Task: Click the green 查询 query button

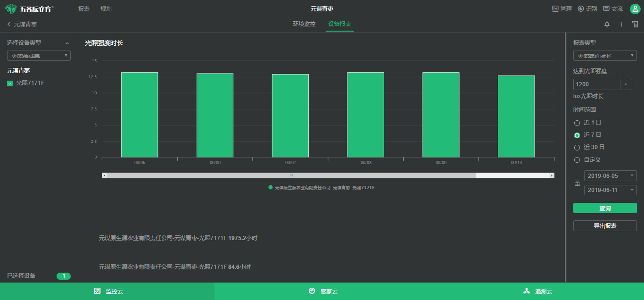Action: pos(605,208)
